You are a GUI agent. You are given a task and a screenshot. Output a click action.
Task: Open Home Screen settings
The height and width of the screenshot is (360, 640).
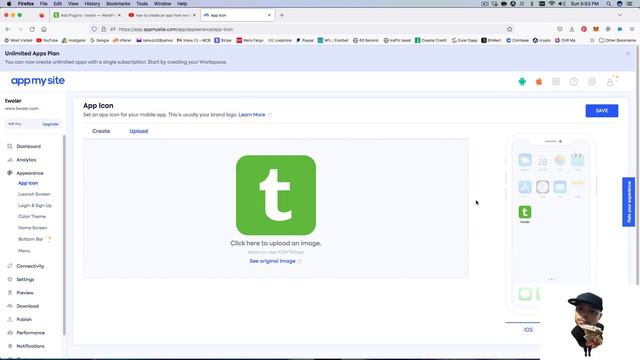pos(33,228)
